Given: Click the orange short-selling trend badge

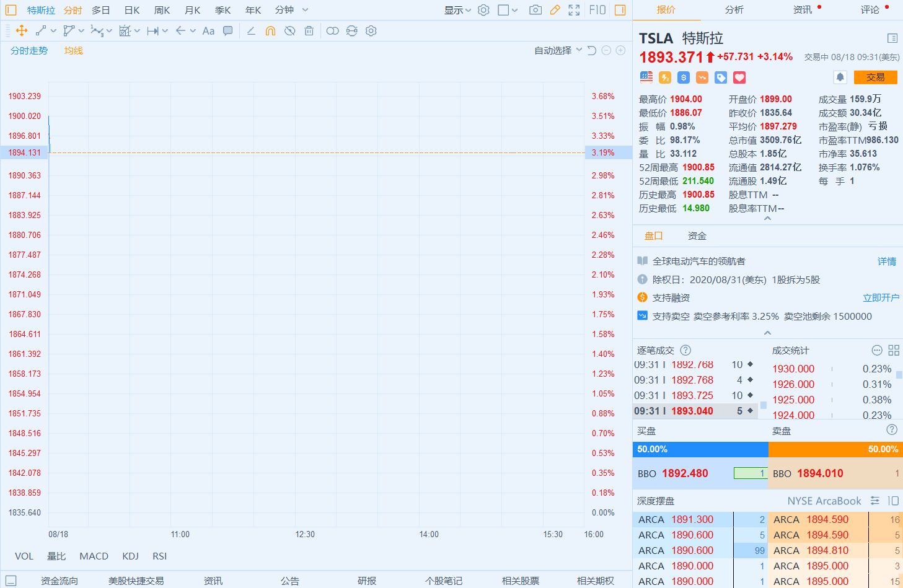Looking at the screenshot, I should pos(702,77).
